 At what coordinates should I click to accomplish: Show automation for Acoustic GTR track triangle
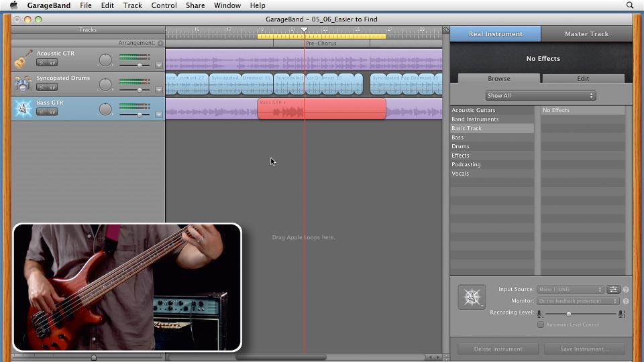(159, 65)
